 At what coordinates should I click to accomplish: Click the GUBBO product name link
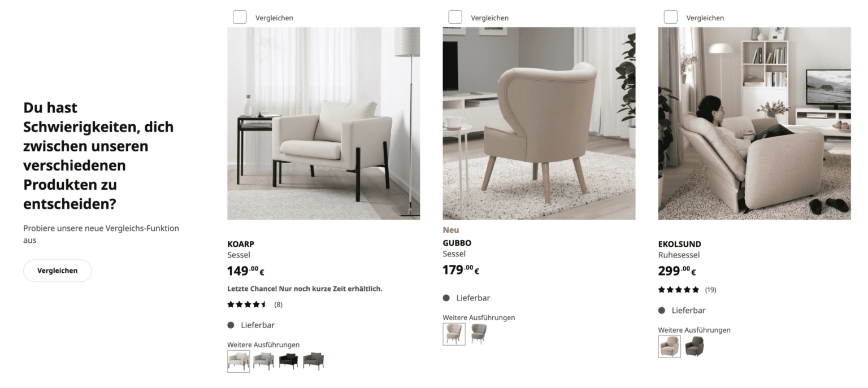(457, 243)
